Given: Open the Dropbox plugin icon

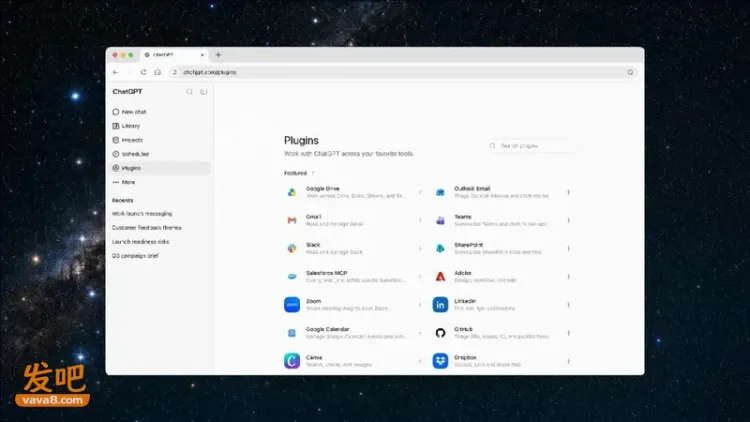Looking at the screenshot, I should coord(440,361).
